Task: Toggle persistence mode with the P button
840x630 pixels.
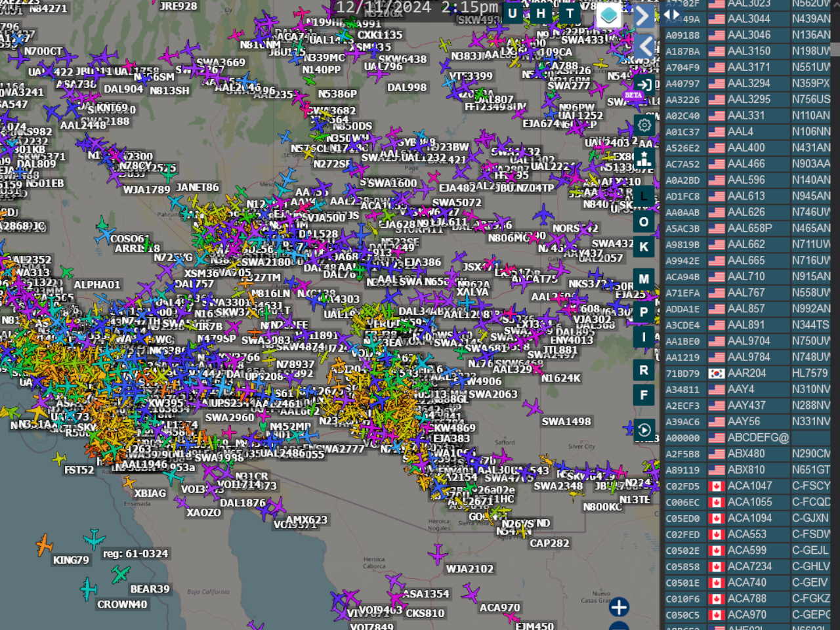Action: (x=644, y=312)
